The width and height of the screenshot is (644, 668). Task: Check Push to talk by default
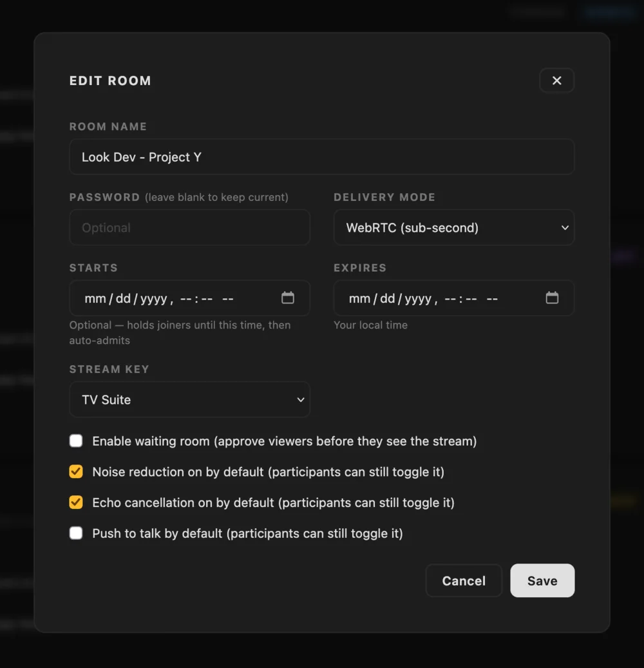click(x=76, y=533)
